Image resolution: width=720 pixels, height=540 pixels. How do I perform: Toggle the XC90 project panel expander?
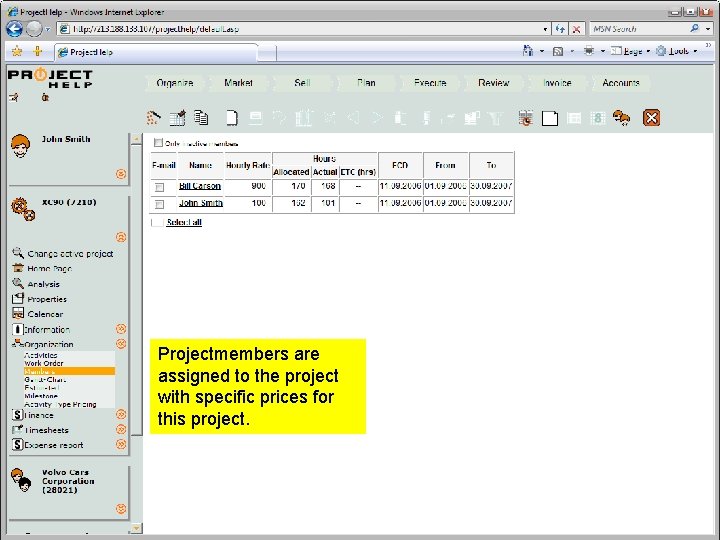coord(121,237)
